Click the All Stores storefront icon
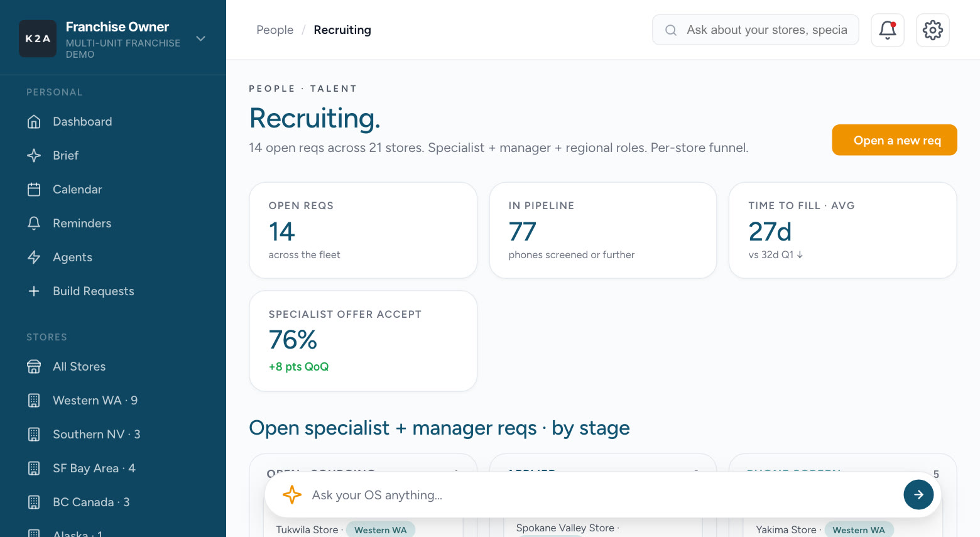The height and width of the screenshot is (537, 980). 34,366
